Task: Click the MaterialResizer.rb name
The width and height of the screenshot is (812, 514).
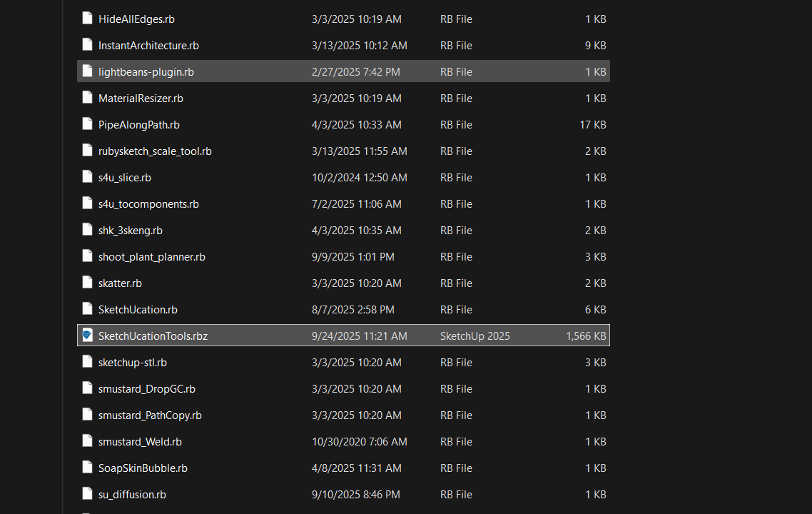Action: tap(141, 99)
